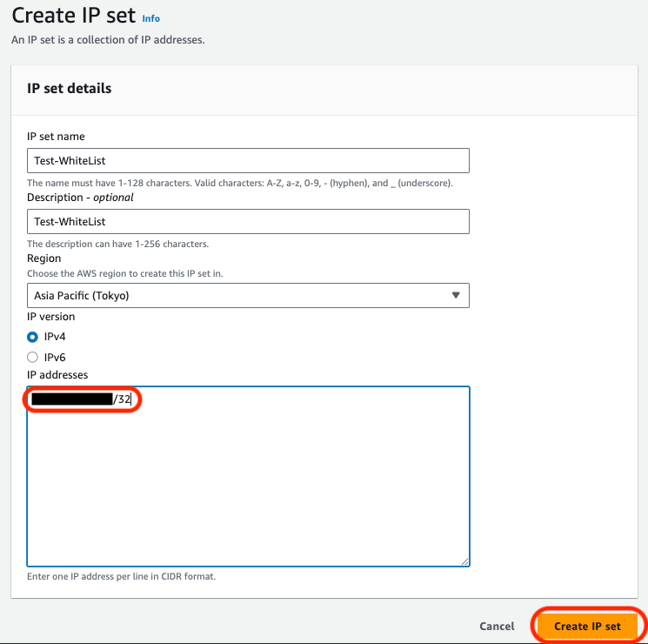This screenshot has height=644, width=648.
Task: Click the IP set details section header
Action: (70, 89)
